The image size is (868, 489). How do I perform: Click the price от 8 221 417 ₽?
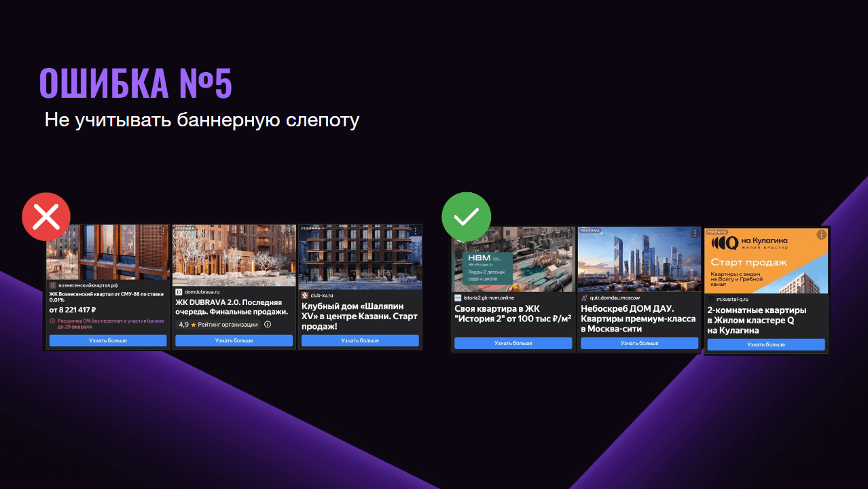pyautogui.click(x=73, y=310)
